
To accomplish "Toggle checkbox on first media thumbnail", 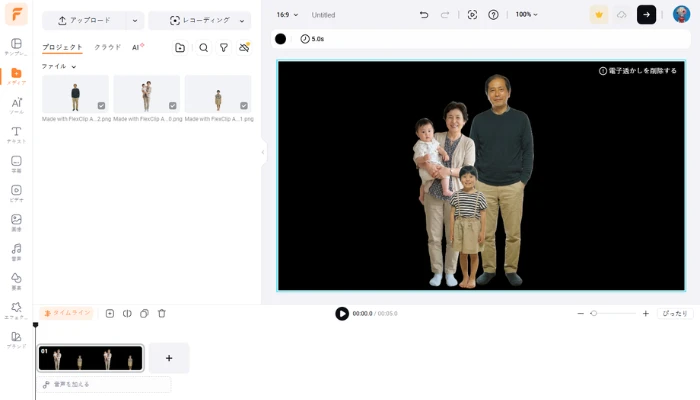I will (101, 105).
